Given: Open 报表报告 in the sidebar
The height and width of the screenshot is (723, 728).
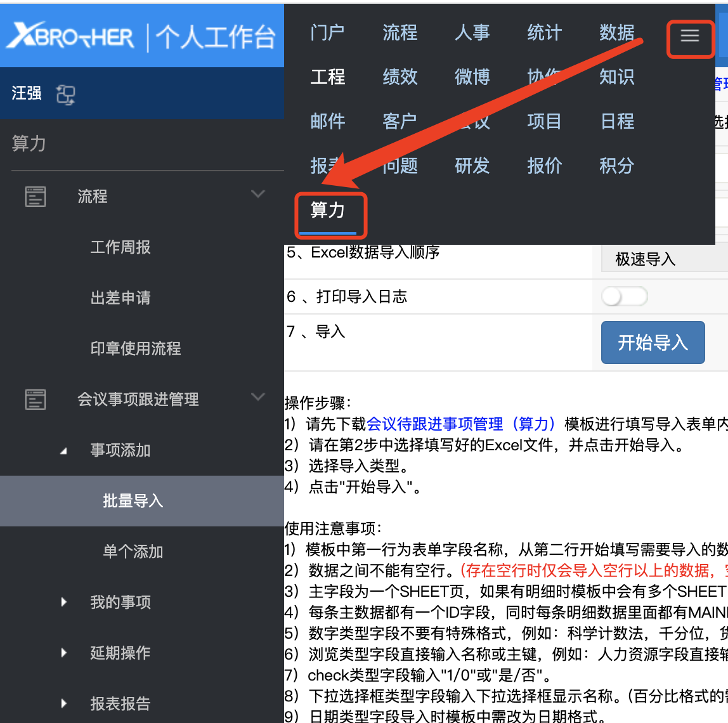Looking at the screenshot, I should click(120, 703).
